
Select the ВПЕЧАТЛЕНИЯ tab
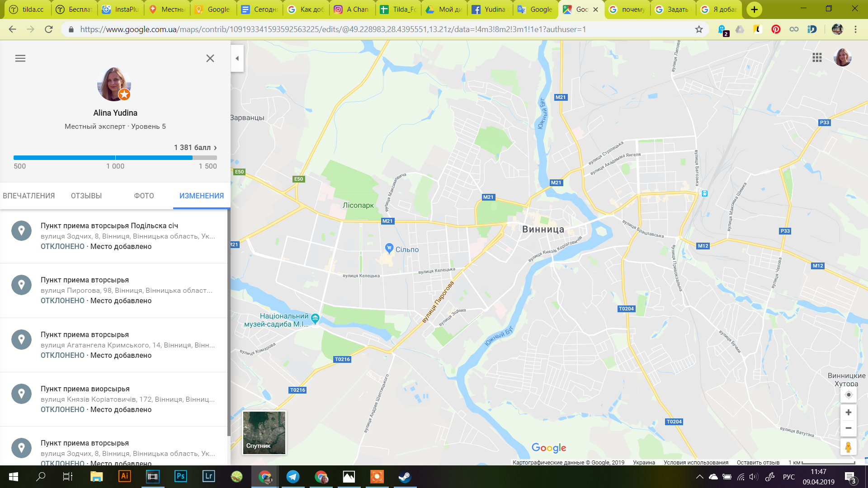pyautogui.click(x=29, y=196)
